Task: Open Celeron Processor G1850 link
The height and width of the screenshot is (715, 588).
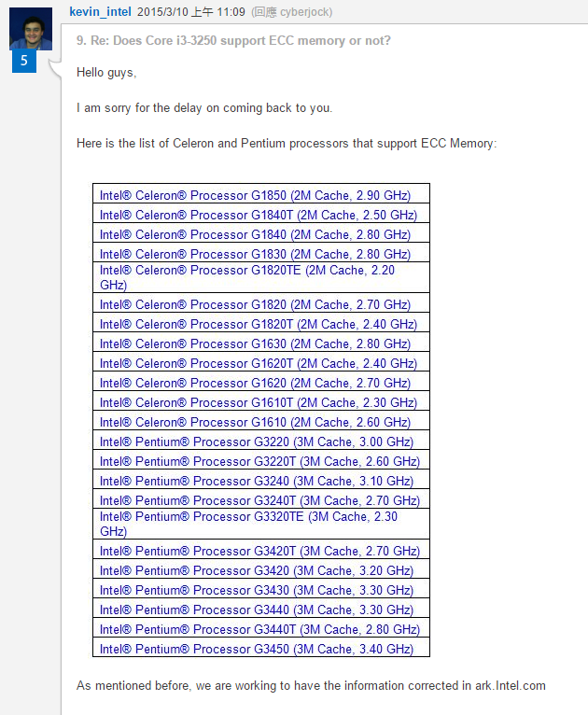Action: point(255,196)
